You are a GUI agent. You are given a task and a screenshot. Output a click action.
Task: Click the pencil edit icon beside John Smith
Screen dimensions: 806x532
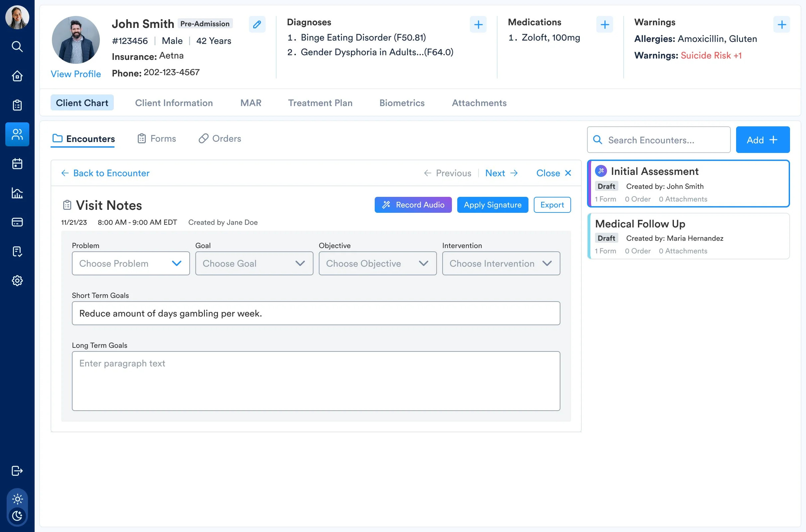pyautogui.click(x=257, y=24)
